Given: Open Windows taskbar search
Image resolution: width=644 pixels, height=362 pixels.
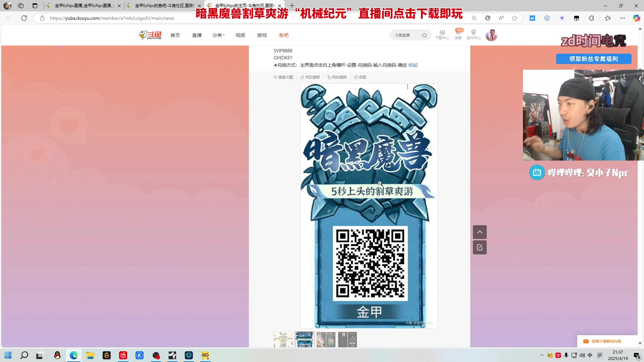Looking at the screenshot, I should tap(24, 355).
